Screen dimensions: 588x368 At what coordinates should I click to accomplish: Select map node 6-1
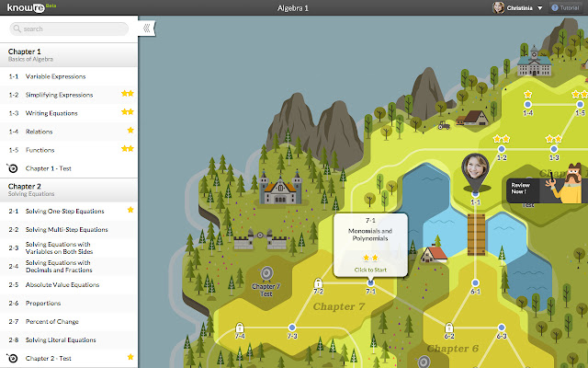(x=475, y=282)
